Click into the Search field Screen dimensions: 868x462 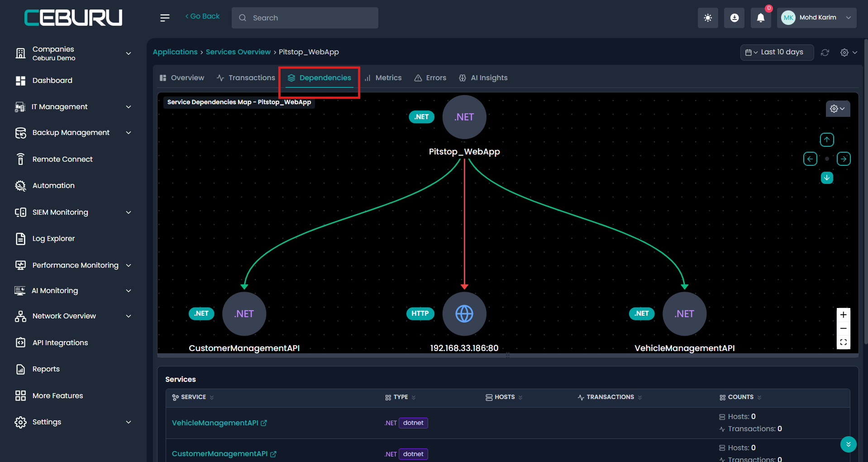tap(305, 18)
